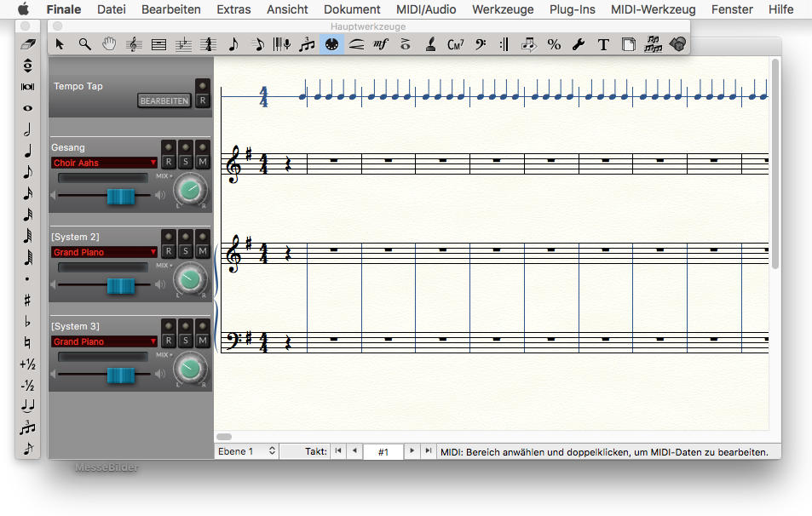Select the Repeat tool
This screenshot has height=516, width=812.
pos(504,44)
